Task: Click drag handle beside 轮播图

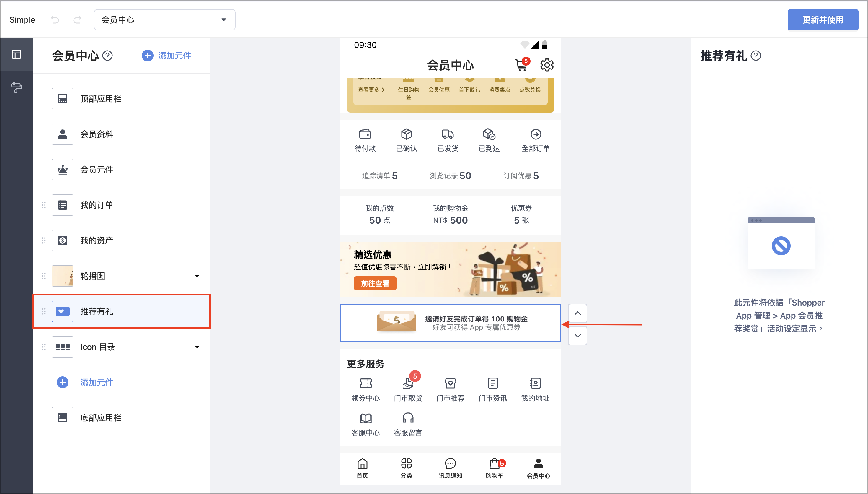Action: pos(43,276)
